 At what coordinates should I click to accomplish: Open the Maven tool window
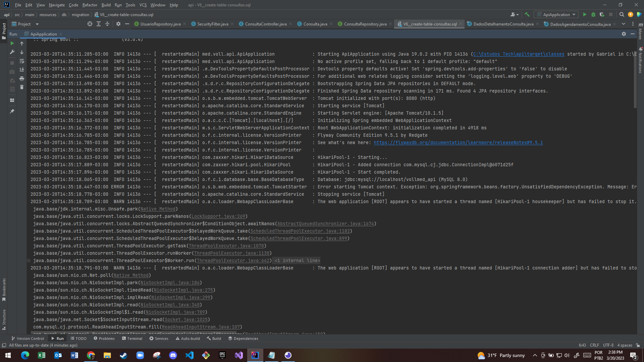click(640, 31)
